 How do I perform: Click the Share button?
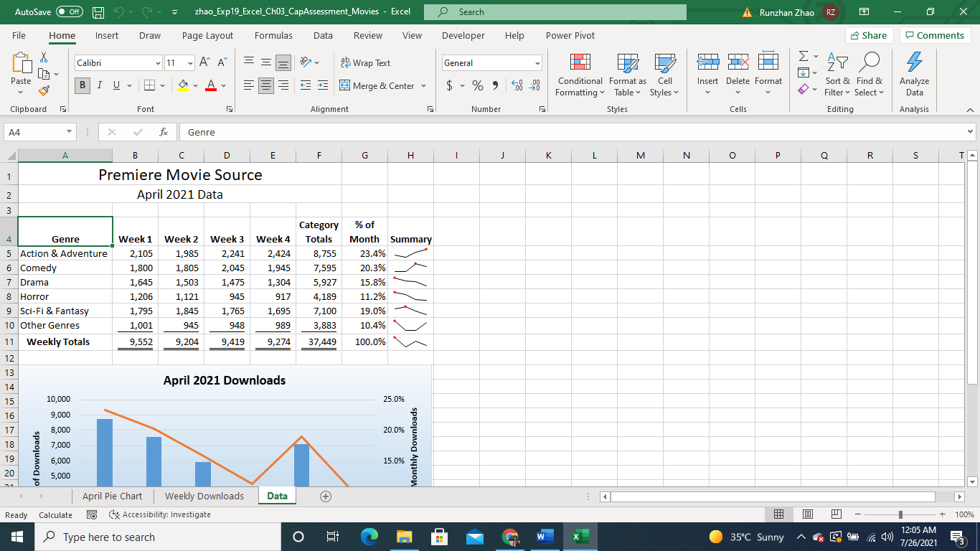click(868, 35)
